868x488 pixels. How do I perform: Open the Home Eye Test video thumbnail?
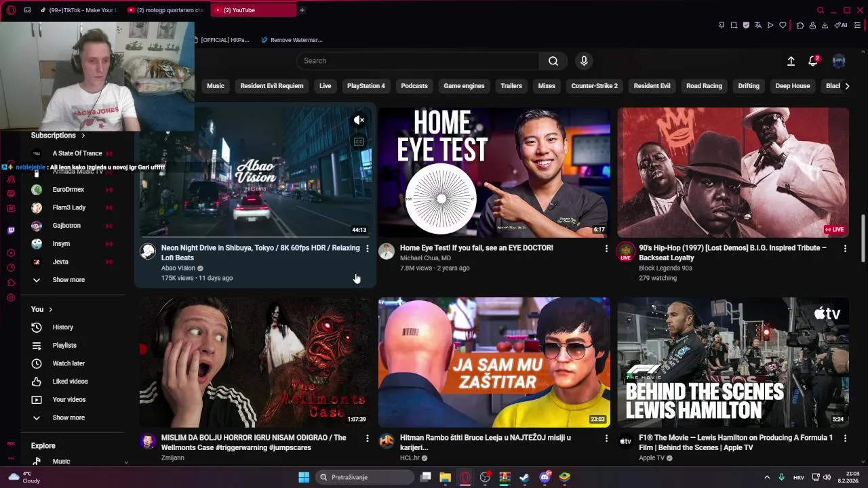[494, 173]
